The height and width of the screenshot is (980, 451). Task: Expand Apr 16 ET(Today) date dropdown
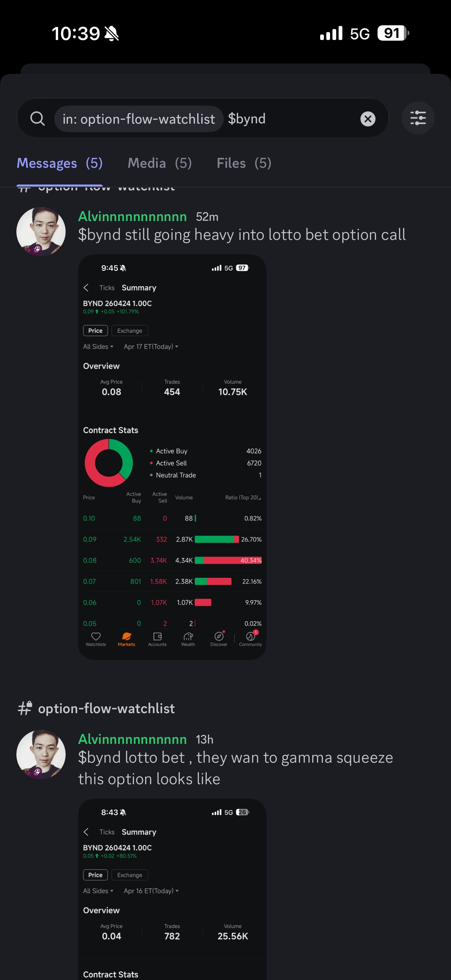[151, 890]
